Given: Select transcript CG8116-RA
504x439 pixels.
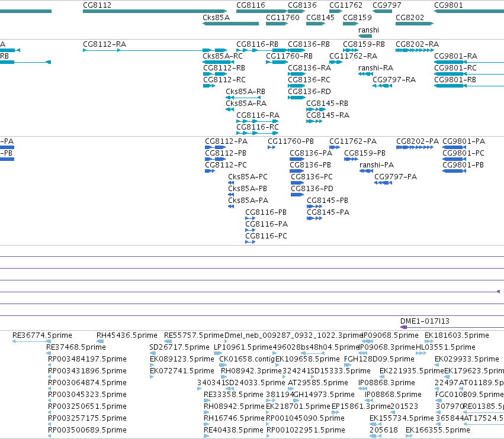Looking at the screenshot, I should [x=257, y=121].
